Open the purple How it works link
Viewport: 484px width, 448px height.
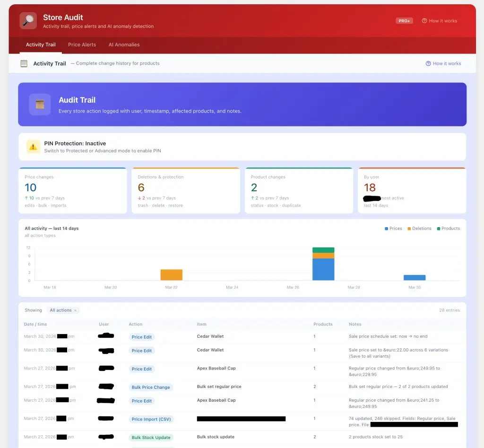pyautogui.click(x=443, y=63)
